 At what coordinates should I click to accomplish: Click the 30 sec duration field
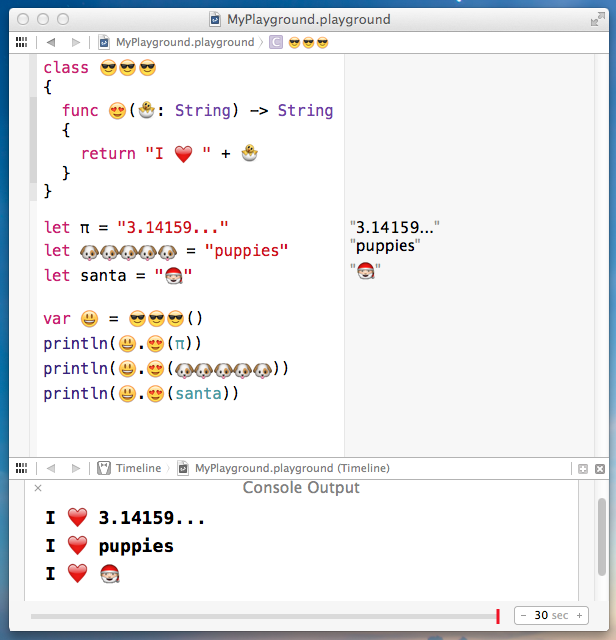click(x=552, y=615)
